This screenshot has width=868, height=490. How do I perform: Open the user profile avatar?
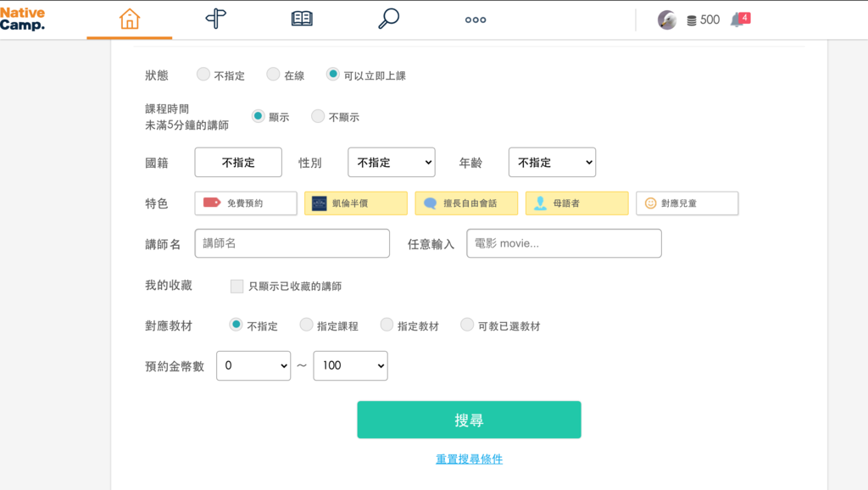(667, 20)
